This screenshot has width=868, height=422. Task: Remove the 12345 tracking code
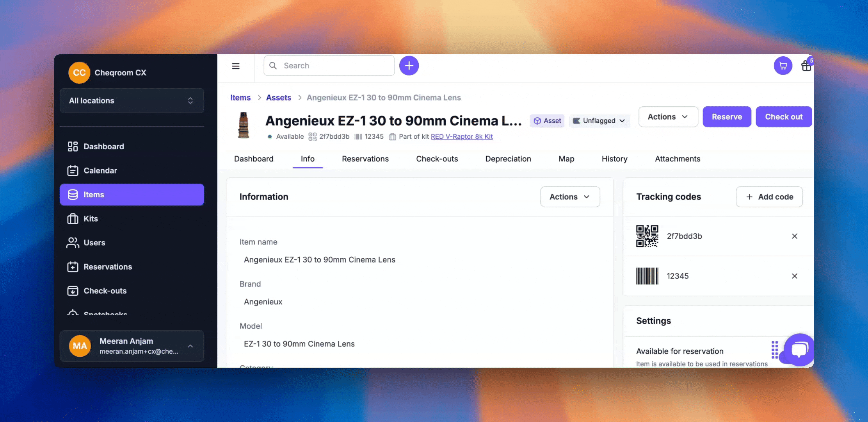[x=794, y=276]
